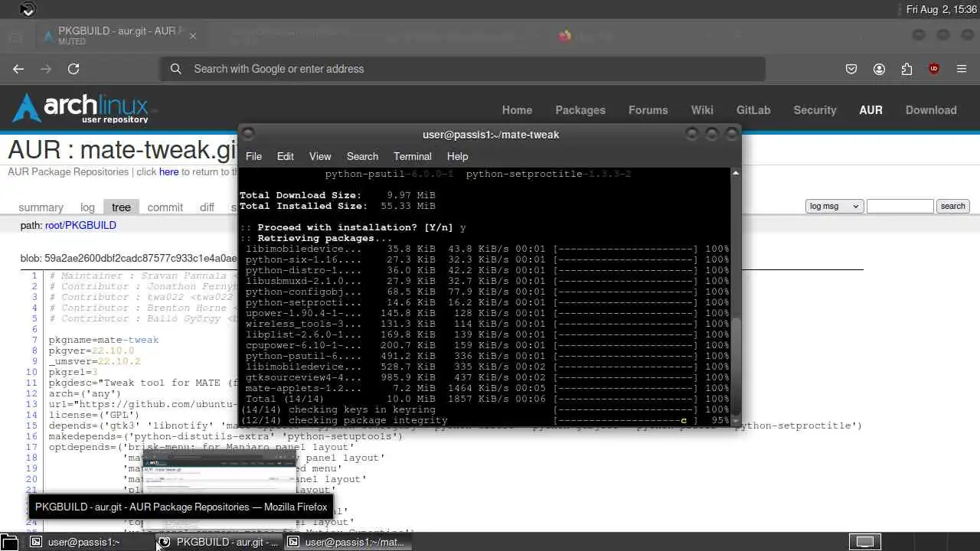Click line number 12 in PKGBUILD blob
This screenshot has width=980, height=551.
[x=31, y=393]
